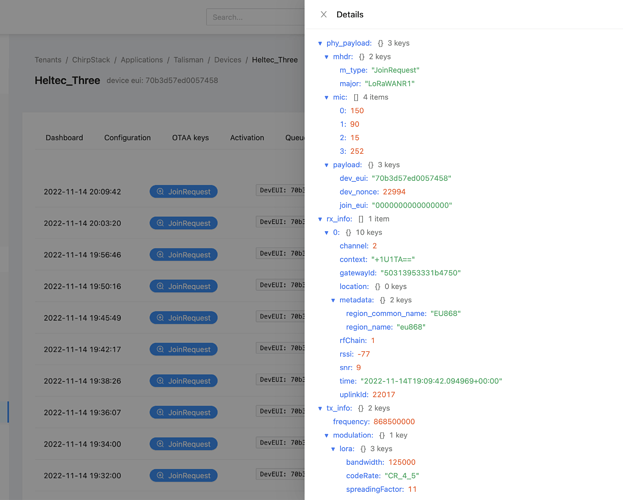The height and width of the screenshot is (500, 623).
Task: Collapse the tx_info node
Action: pos(320,408)
